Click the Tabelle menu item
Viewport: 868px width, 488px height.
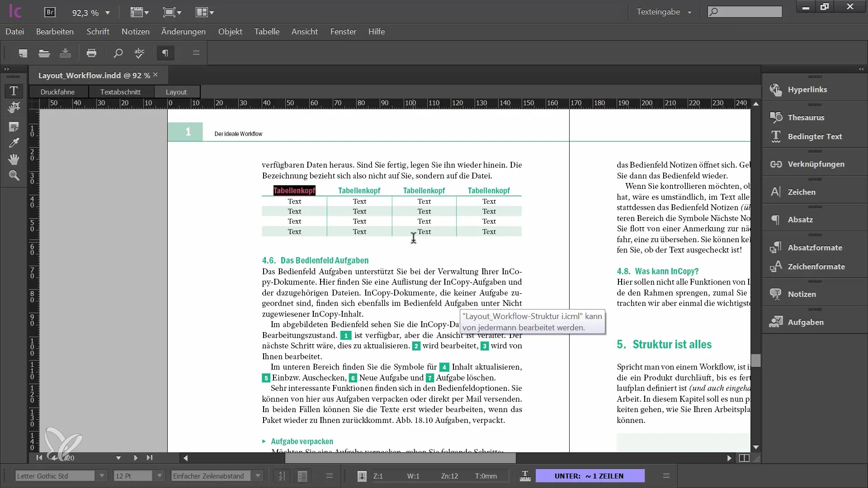[x=267, y=32]
